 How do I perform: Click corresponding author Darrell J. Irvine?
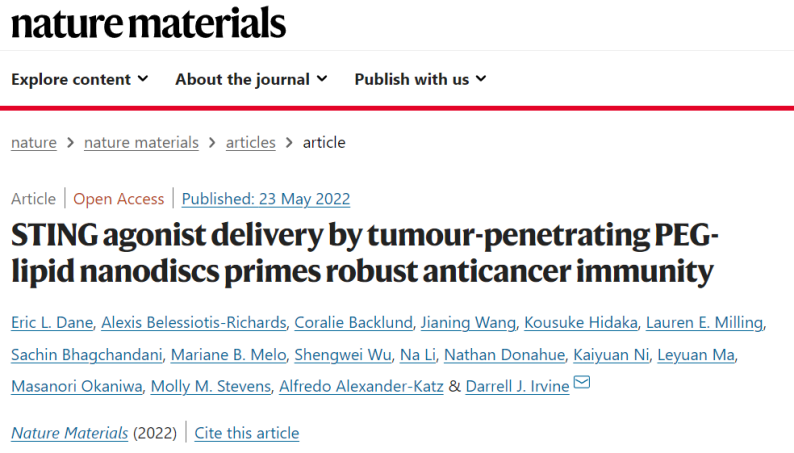tap(518, 386)
